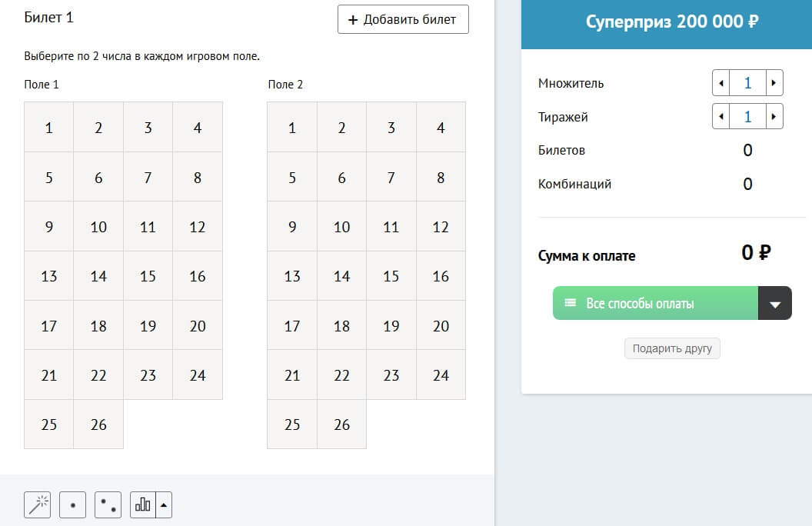Pick number 20 in Поле 2
The image size is (812, 526).
(441, 325)
